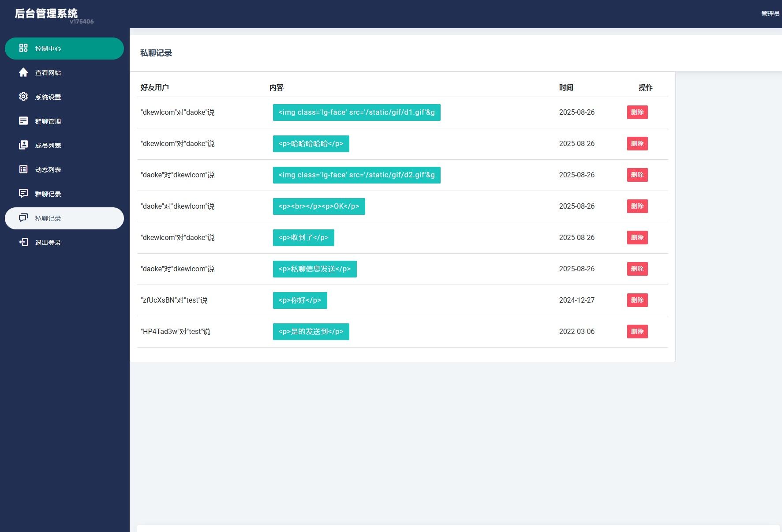Screen dimensions: 782x532
Task: Delete the d1.gif message record
Action: [x=637, y=112]
